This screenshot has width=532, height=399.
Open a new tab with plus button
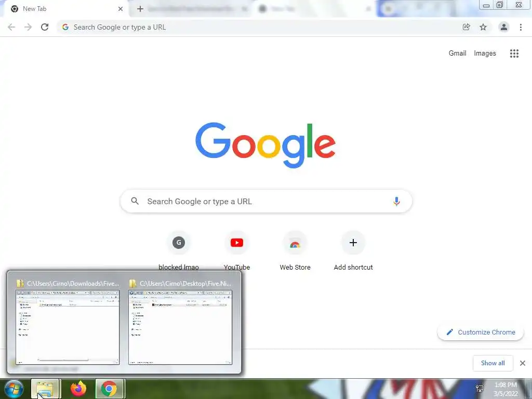[140, 9]
